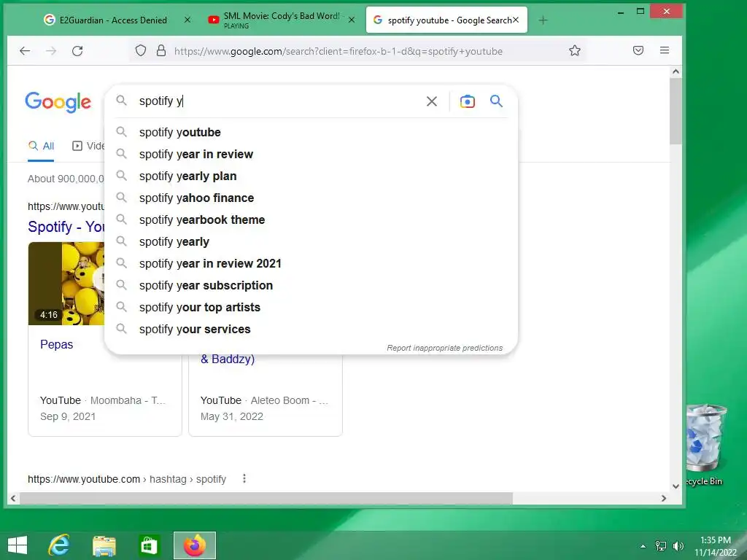Choose suggestion 'spotify youtube'
Screen dimensions: 747x560
(x=311, y=133)
